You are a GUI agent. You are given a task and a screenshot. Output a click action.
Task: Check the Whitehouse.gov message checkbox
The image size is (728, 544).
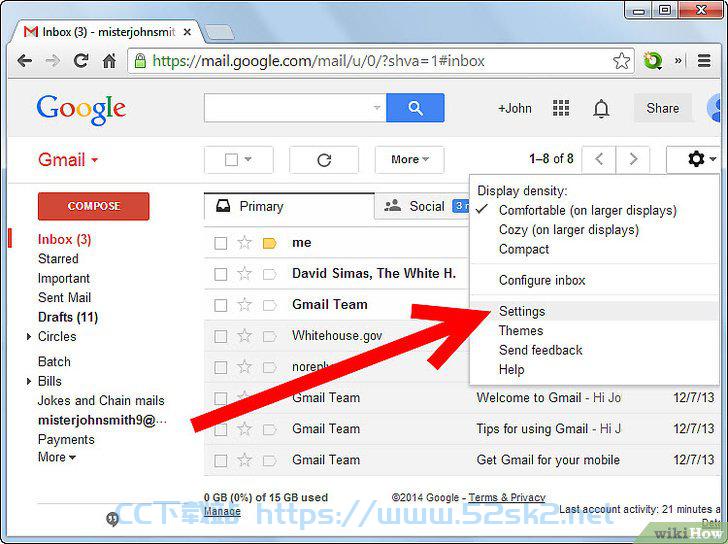(x=221, y=337)
